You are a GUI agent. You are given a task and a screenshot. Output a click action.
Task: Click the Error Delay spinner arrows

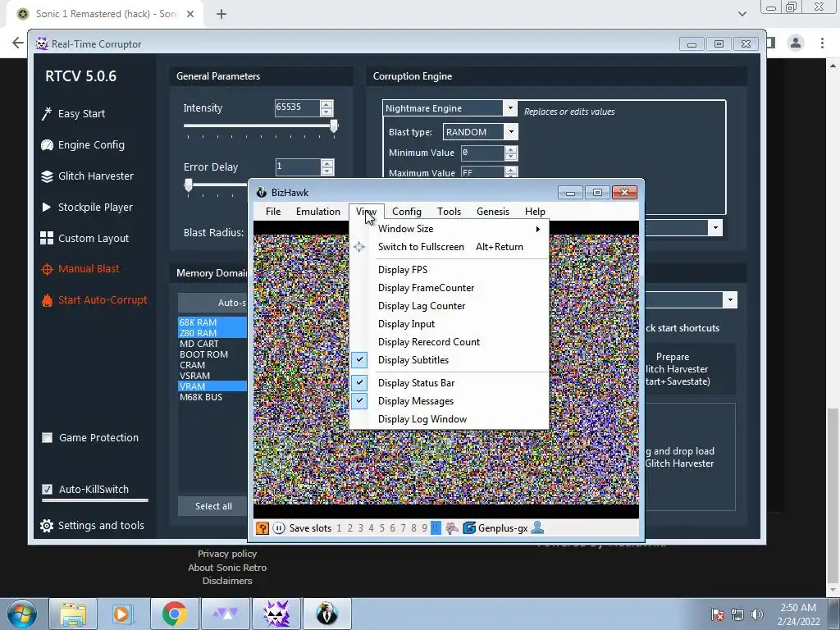[x=326, y=167]
